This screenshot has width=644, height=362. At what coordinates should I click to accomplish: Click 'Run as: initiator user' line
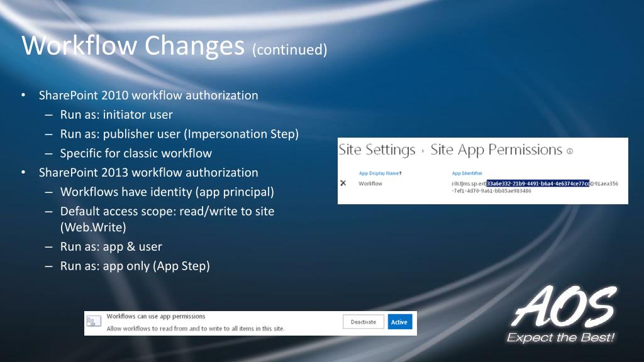[x=116, y=114]
